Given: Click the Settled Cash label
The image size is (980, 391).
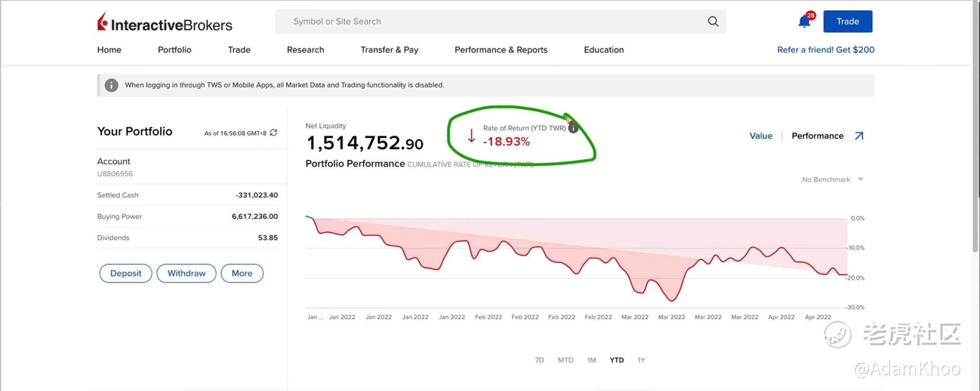Looking at the screenshot, I should [118, 195].
